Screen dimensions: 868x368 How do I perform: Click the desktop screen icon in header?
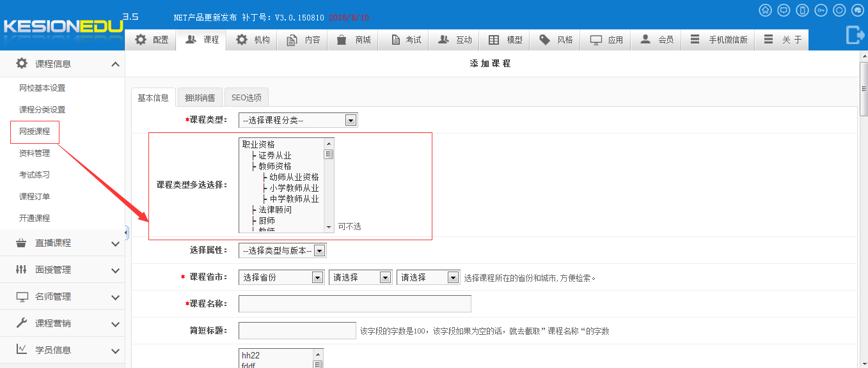click(784, 10)
